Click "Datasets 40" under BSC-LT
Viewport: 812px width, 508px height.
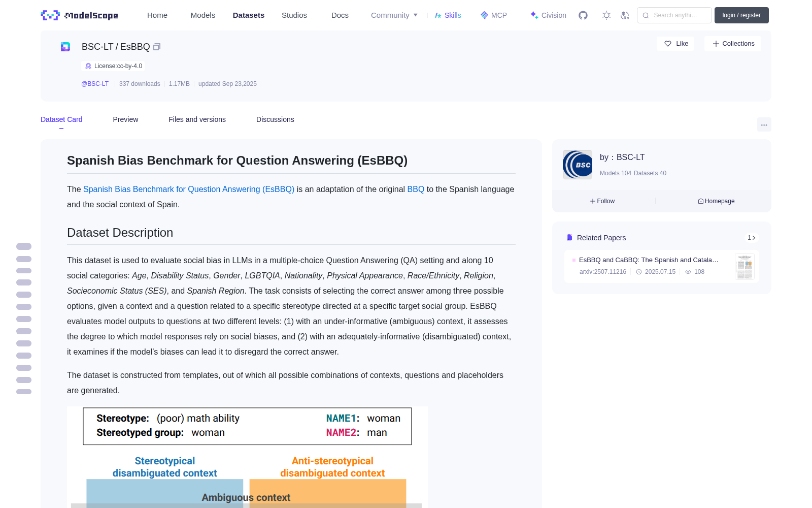tap(650, 173)
